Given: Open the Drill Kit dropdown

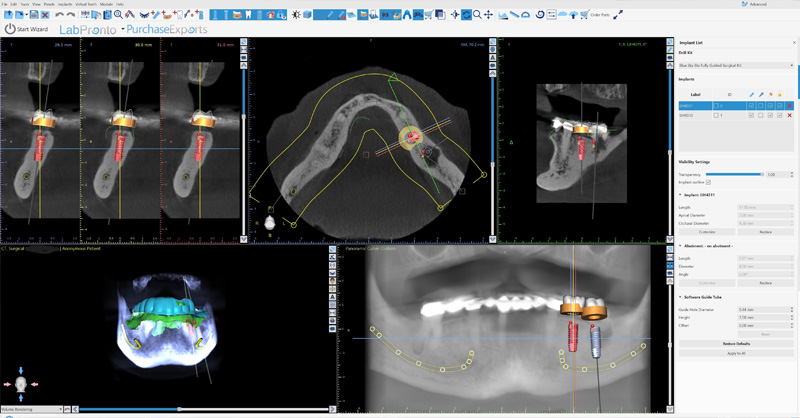Looking at the screenshot, I should tap(736, 65).
